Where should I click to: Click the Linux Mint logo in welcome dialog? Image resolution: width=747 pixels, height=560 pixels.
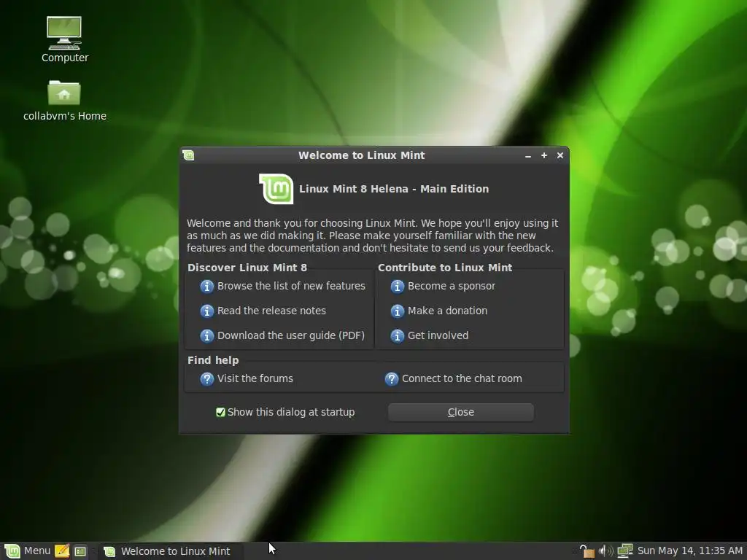[x=276, y=189]
